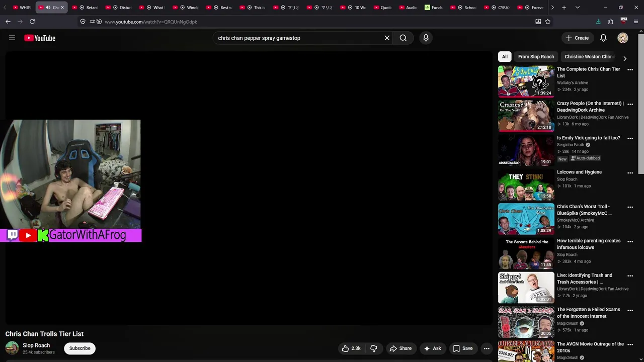Image resolution: width=644 pixels, height=362 pixels.
Task: Like the video with 2.3k likes
Action: (x=351, y=348)
